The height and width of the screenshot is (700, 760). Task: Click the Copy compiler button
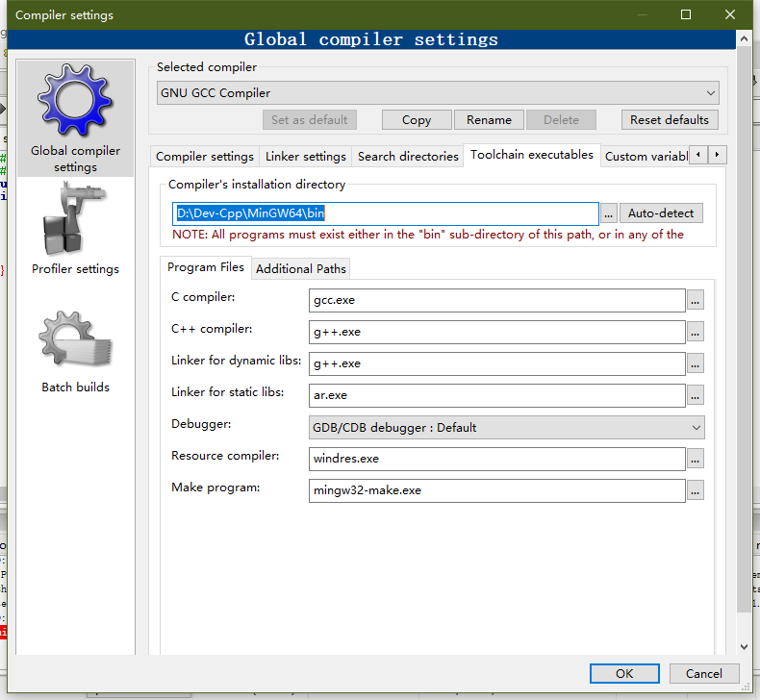click(x=417, y=120)
